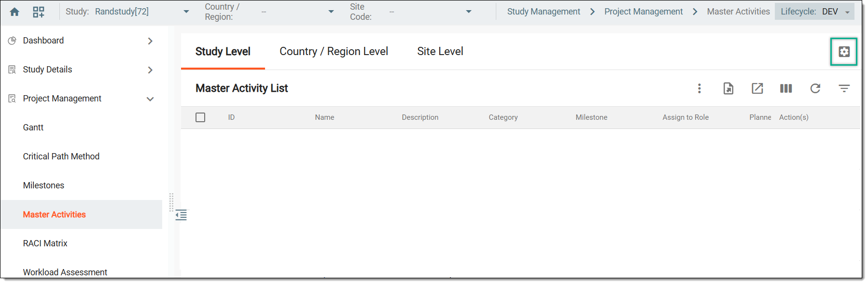
Task: Click the export to file icon
Action: click(728, 88)
